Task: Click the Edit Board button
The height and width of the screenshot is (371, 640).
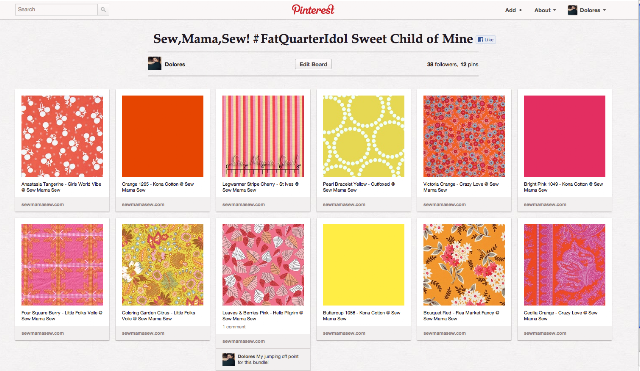Action: pos(313,64)
